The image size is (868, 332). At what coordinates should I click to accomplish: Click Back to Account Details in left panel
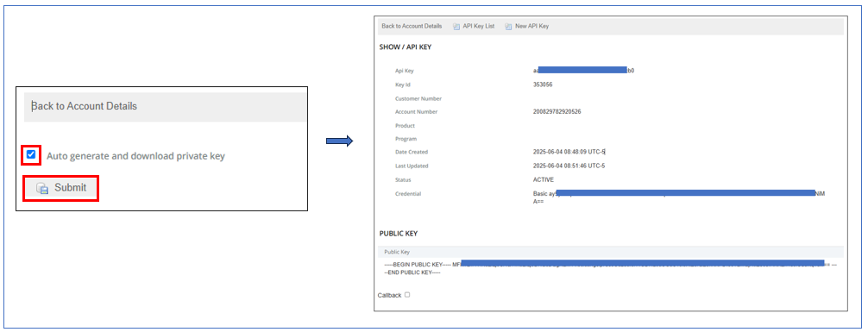coord(85,106)
